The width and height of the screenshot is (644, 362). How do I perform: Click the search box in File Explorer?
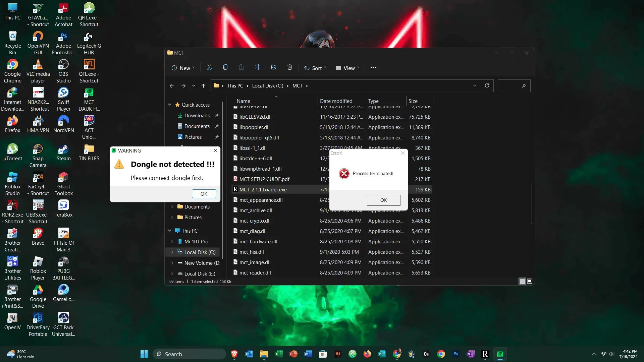pyautogui.click(x=514, y=86)
